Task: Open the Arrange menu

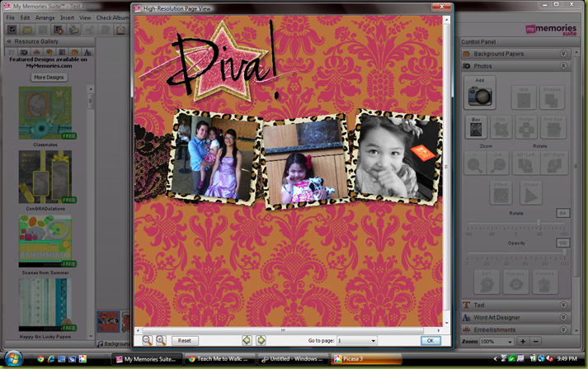Action: coord(45,17)
